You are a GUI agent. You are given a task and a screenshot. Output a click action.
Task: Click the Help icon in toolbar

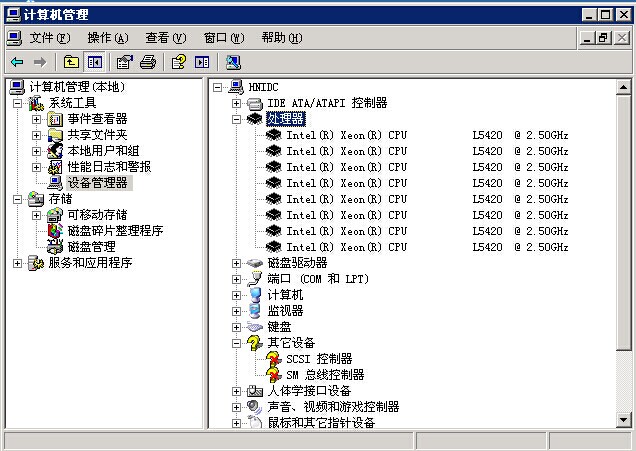(x=179, y=62)
